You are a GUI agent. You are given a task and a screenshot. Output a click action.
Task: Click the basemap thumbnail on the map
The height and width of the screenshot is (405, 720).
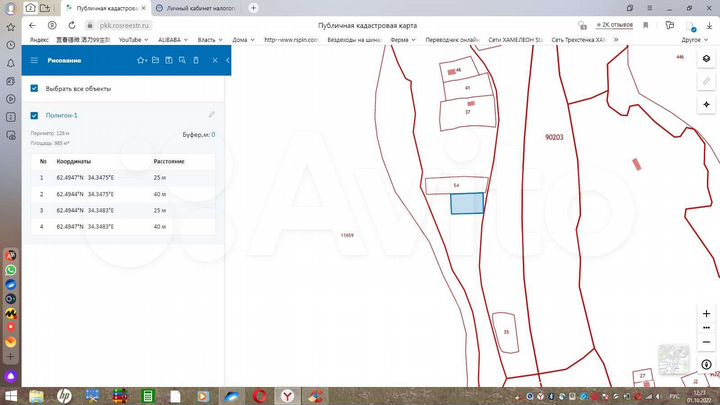click(673, 356)
